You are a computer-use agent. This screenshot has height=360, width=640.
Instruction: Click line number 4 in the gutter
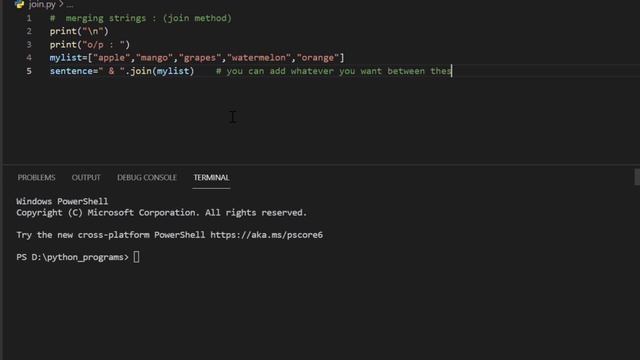pyautogui.click(x=29, y=58)
